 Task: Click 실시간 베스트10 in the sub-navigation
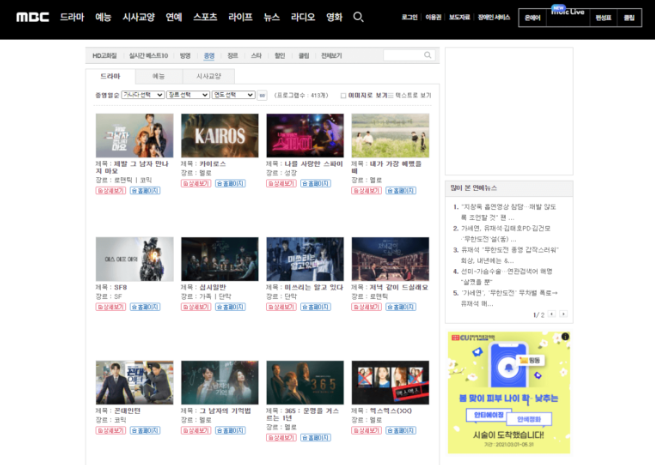tap(148, 56)
